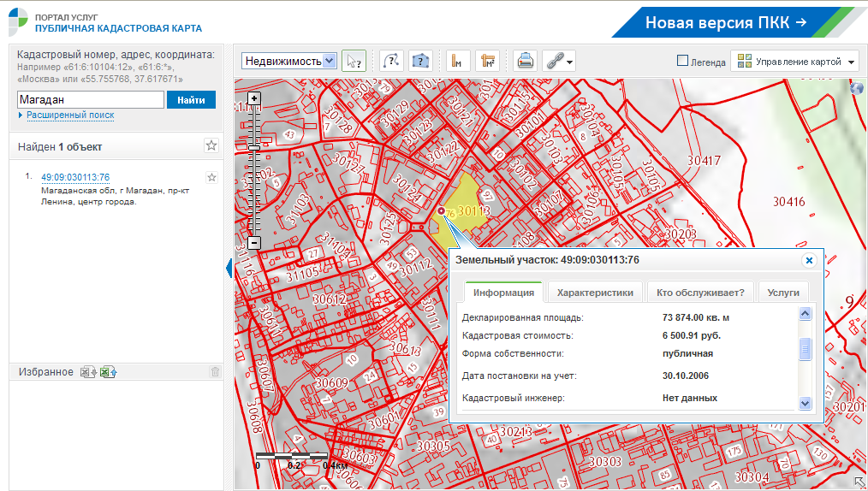Click the Нет данных value
This screenshot has height=491, width=868.
(x=690, y=398)
